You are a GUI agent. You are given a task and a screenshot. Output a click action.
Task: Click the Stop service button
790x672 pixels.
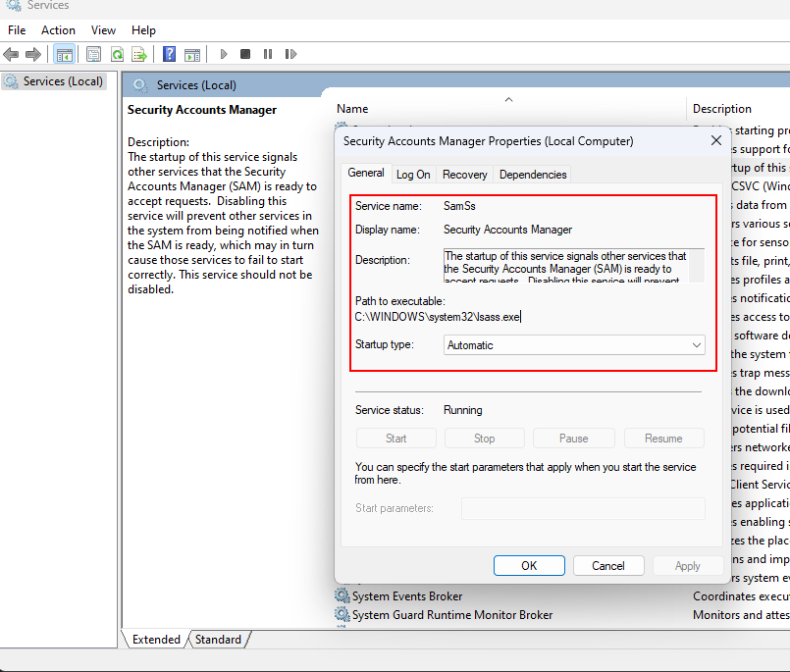(x=484, y=439)
